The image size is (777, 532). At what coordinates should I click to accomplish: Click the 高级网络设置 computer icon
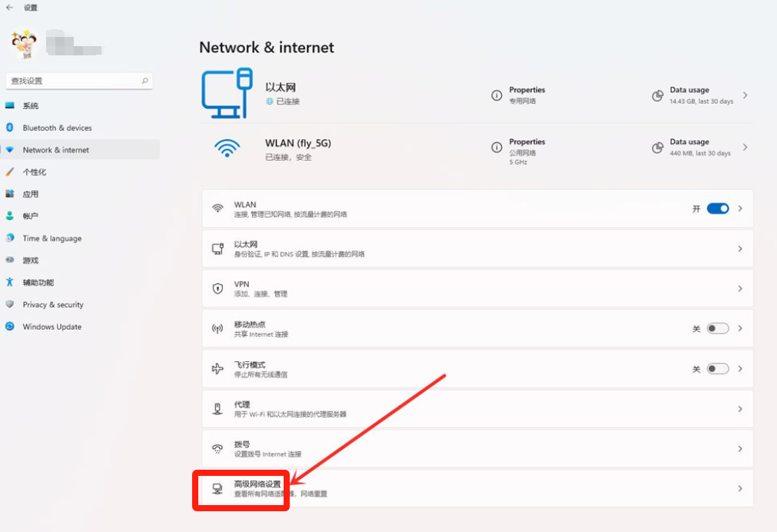coord(217,489)
